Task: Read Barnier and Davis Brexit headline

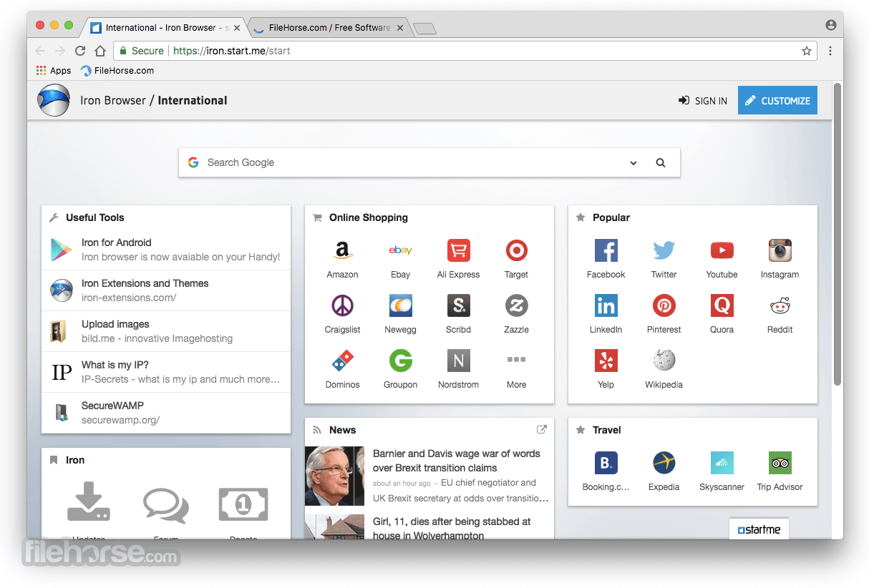Action: pyautogui.click(x=457, y=461)
